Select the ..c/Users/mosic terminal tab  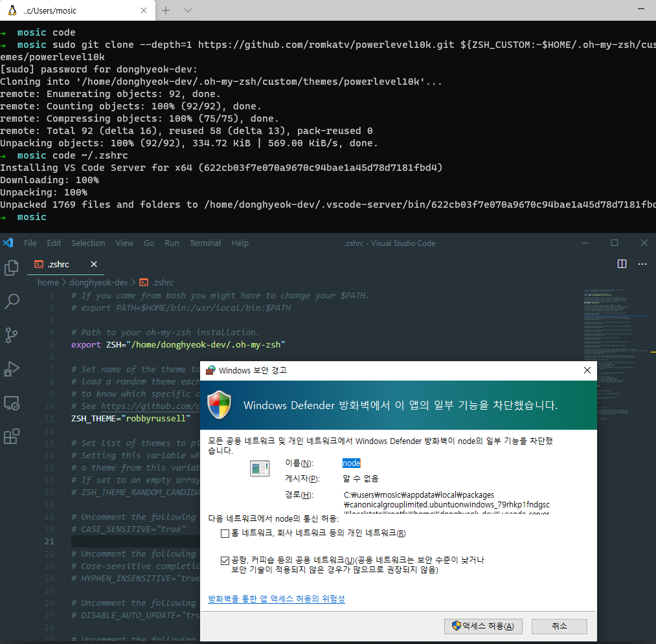pos(78,10)
